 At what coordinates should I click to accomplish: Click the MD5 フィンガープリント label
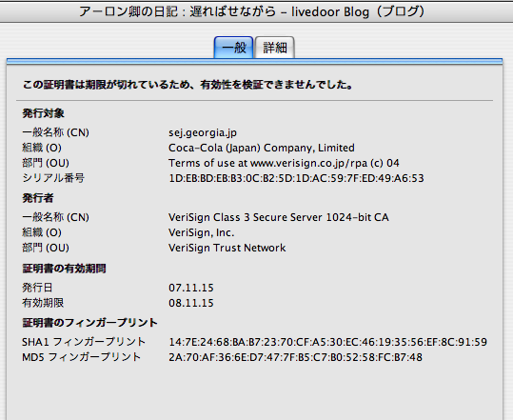pos(82,357)
